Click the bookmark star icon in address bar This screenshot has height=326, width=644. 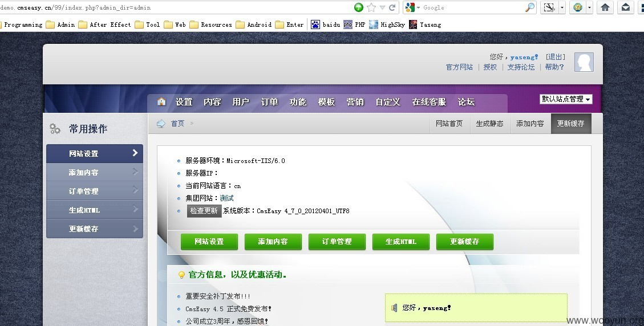pos(371,7)
